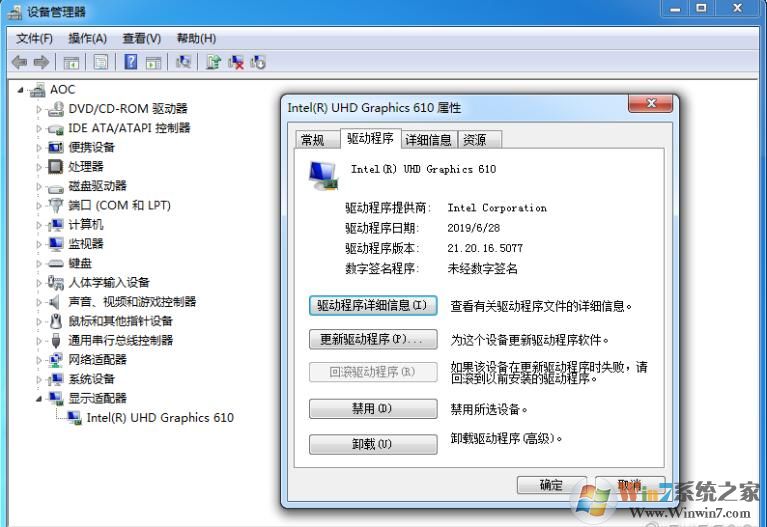
Task: Click the 处理器 processor chip icon
Action: [55, 166]
